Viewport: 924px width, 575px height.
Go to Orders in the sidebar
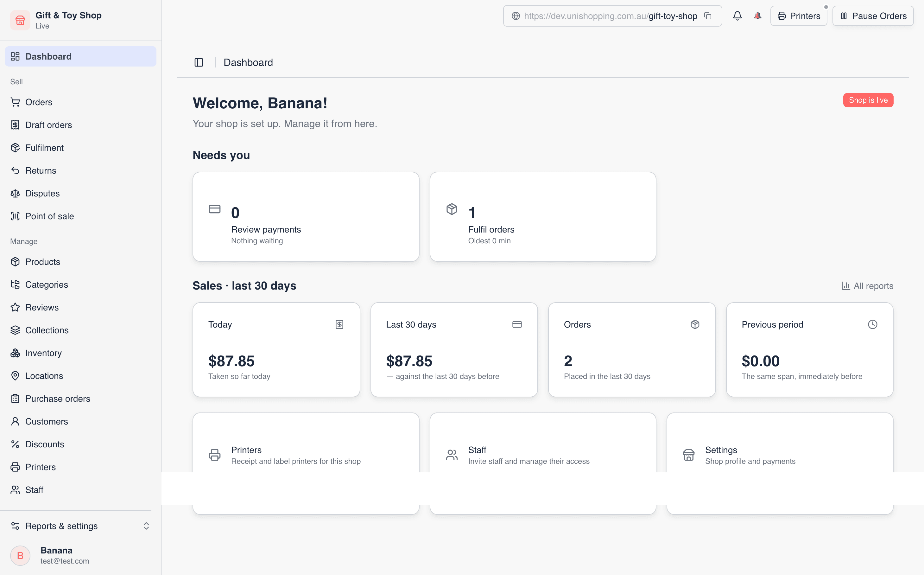(80, 102)
